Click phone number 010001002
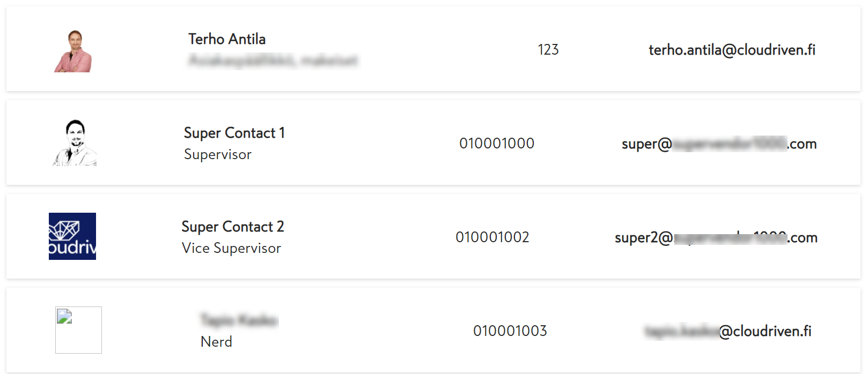Image resolution: width=868 pixels, height=374 pixels. click(x=492, y=237)
